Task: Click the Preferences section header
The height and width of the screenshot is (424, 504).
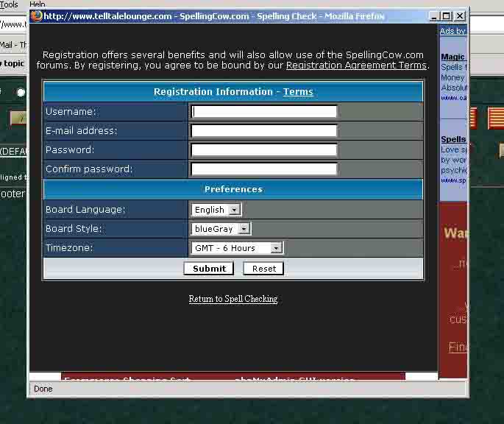Action: (233, 189)
